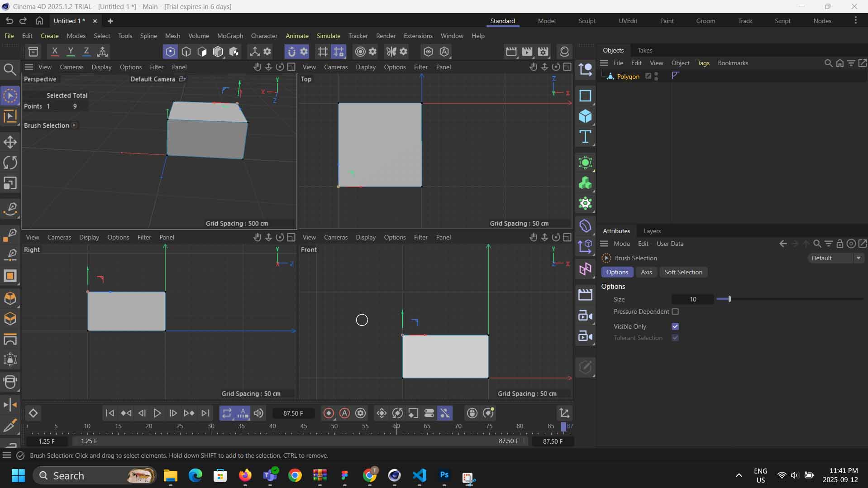The height and width of the screenshot is (488, 868).
Task: Click the Record Active Objects button
Action: (329, 413)
